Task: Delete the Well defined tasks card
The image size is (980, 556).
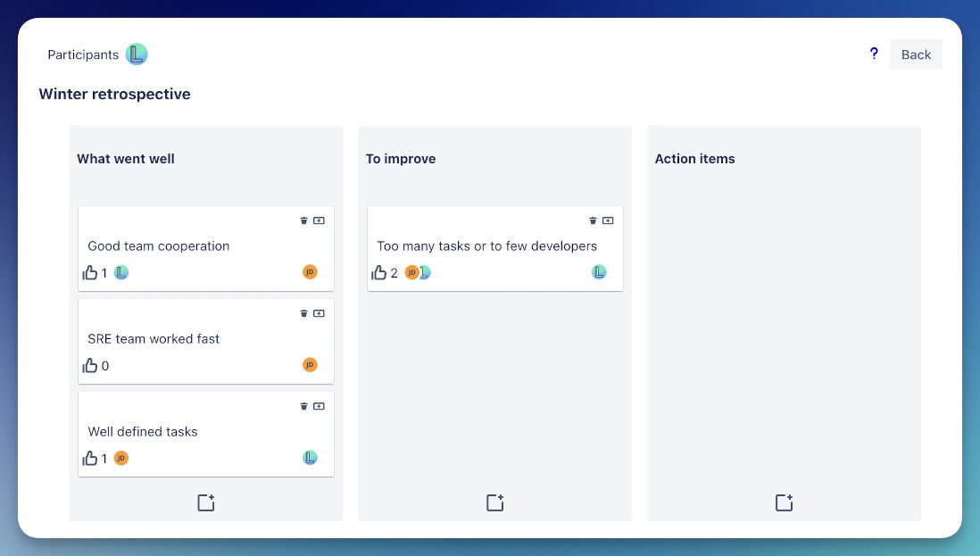Action: [303, 406]
